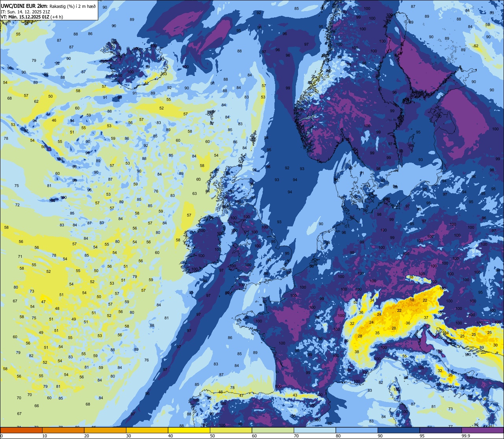
Task: Select the map value '62' over Atlantic
Action: pos(36,102)
